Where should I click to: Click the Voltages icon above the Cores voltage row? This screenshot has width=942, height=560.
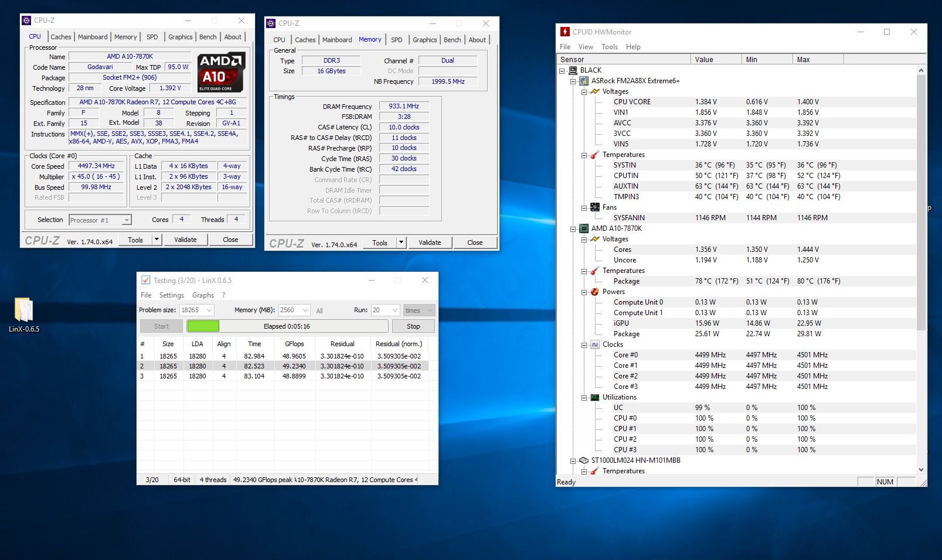tap(595, 239)
